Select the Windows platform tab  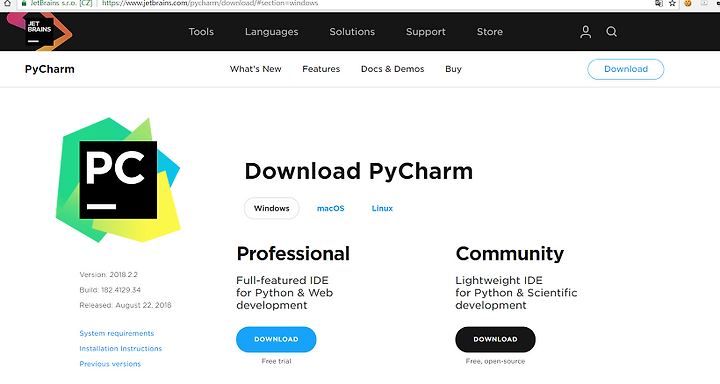(x=271, y=208)
